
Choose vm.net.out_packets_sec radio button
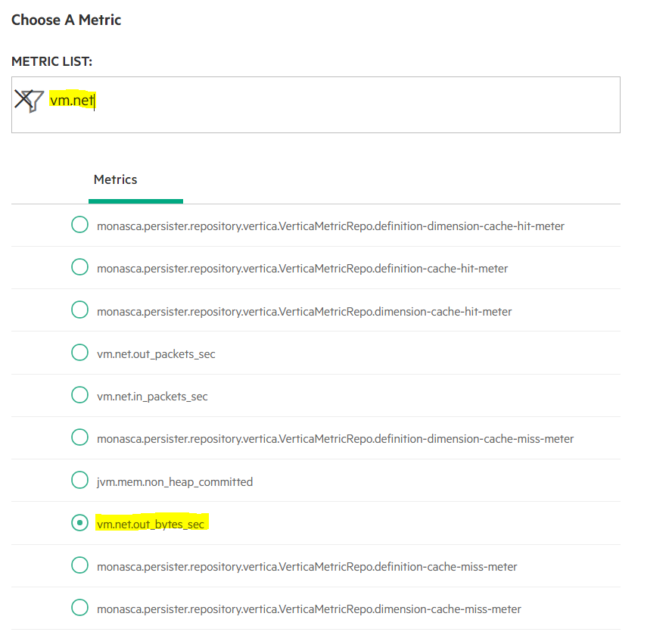(x=79, y=353)
